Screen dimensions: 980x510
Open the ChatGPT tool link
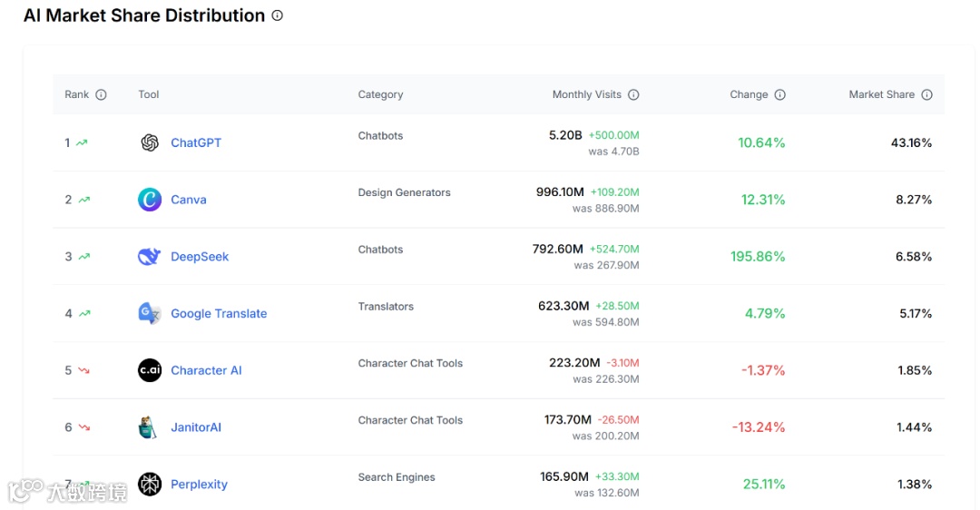tap(196, 142)
